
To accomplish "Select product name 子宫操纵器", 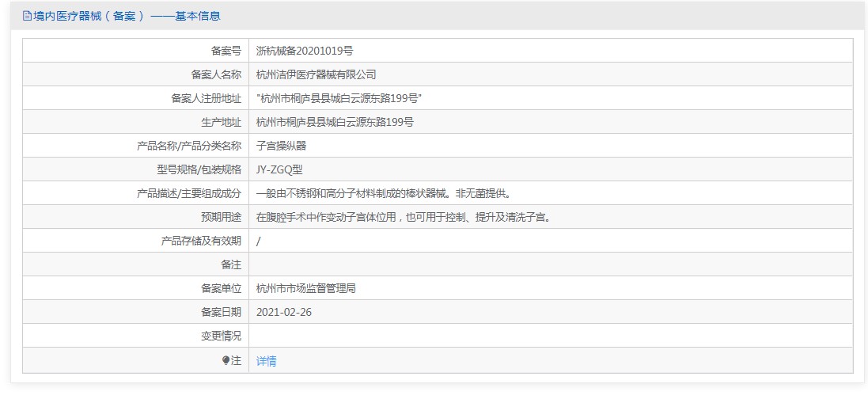I will [281, 146].
